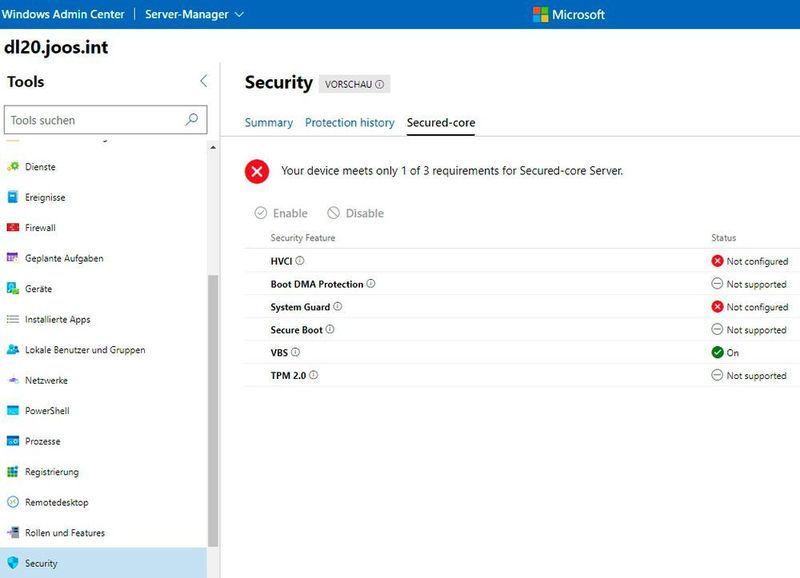Open the Prozesse icon
The width and height of the screenshot is (800, 578).
[13, 441]
